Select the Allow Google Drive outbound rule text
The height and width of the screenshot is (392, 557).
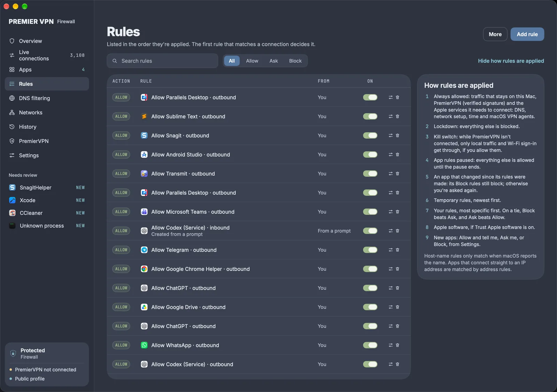coord(188,307)
